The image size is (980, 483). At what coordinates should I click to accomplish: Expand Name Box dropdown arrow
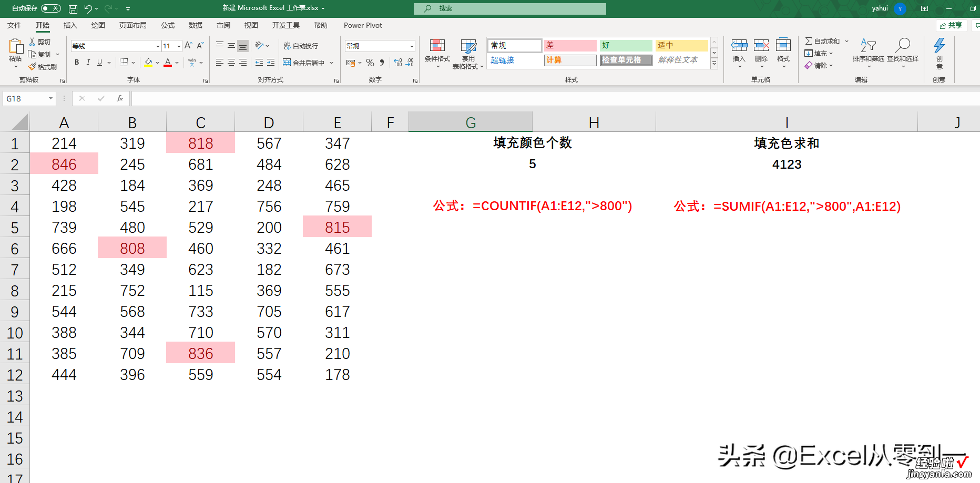click(50, 98)
